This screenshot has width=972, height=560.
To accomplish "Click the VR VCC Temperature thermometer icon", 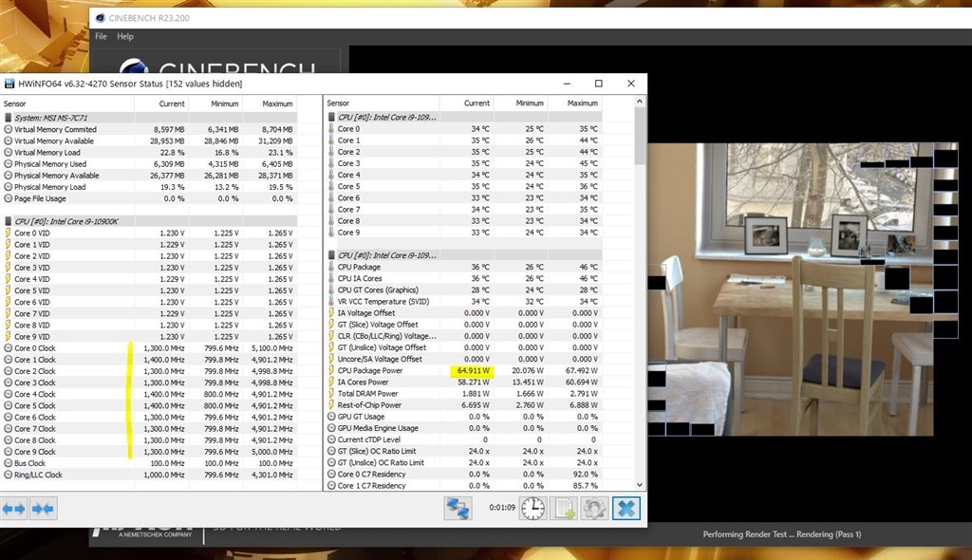I will tap(331, 302).
